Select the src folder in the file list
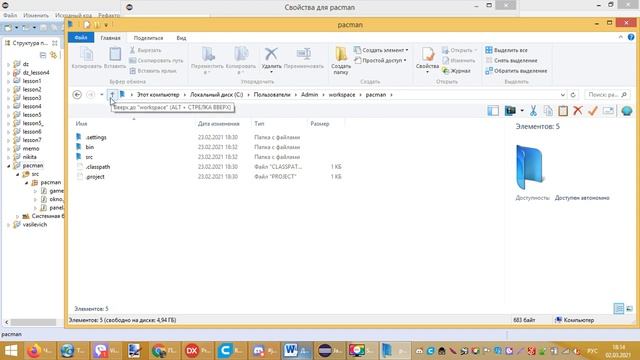The width and height of the screenshot is (640, 360). click(89, 157)
